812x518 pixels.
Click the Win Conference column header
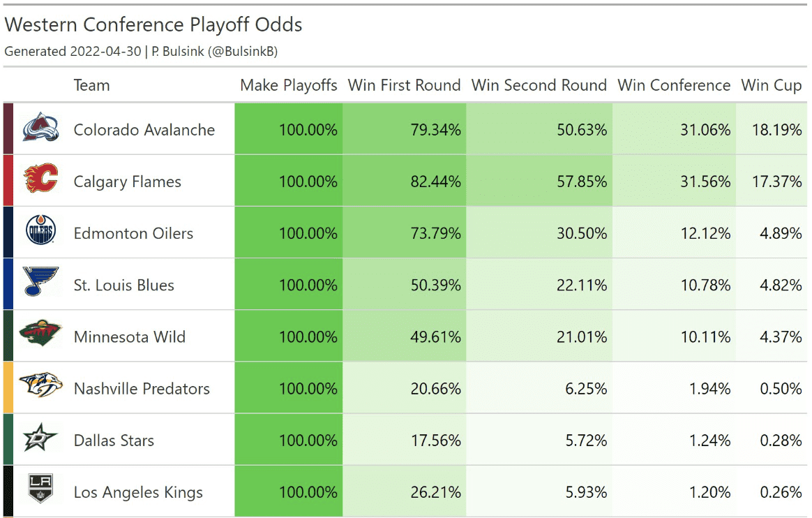tap(673, 85)
